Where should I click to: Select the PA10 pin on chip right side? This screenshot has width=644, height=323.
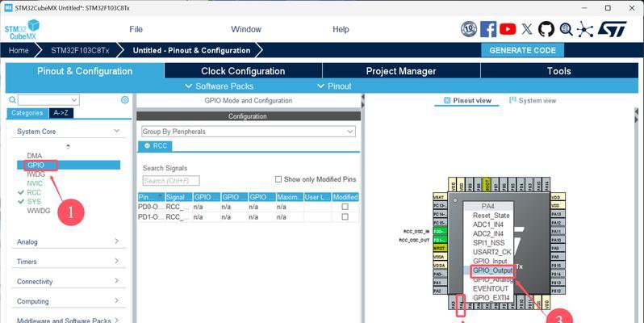[x=558, y=240]
